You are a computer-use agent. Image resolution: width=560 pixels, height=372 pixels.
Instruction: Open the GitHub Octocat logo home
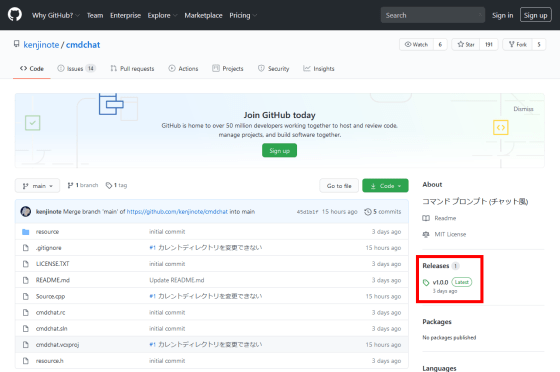click(x=15, y=15)
